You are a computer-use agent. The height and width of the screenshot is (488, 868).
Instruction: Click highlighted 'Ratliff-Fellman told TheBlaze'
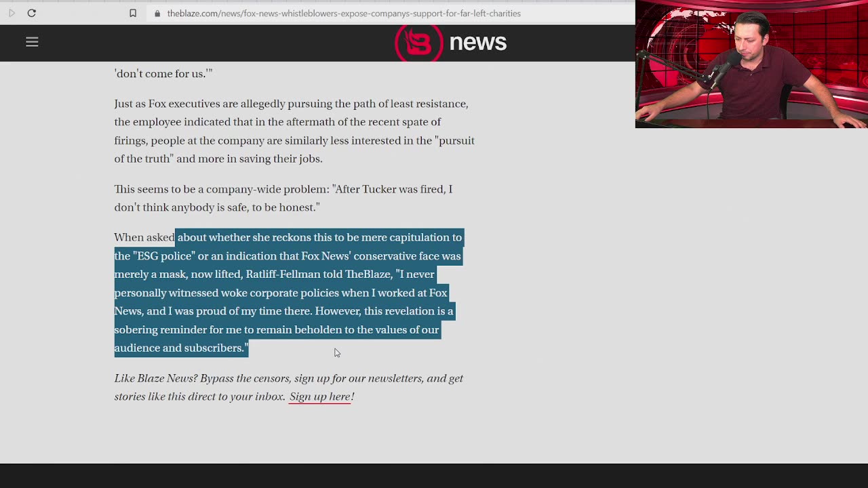click(x=319, y=274)
